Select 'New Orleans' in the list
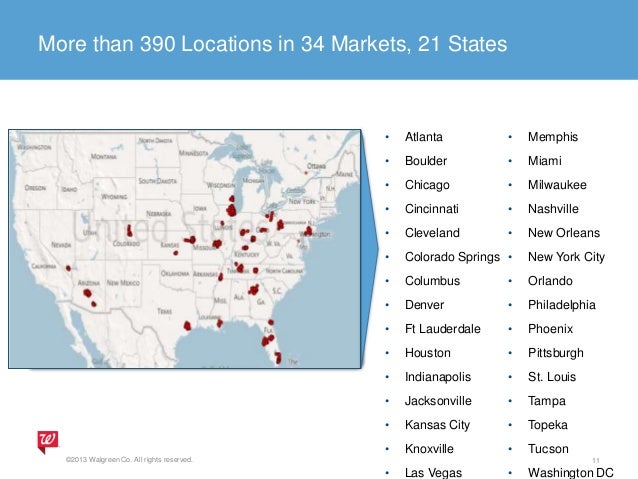 click(x=564, y=233)
